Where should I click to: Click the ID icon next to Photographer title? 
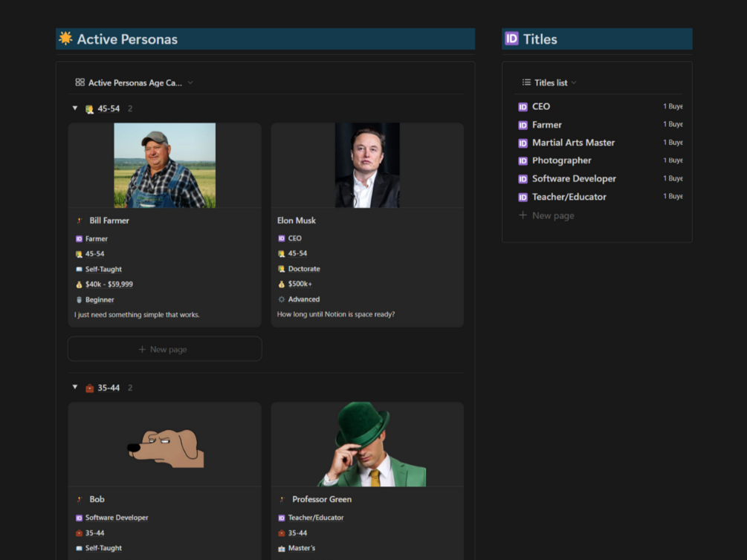(x=523, y=161)
